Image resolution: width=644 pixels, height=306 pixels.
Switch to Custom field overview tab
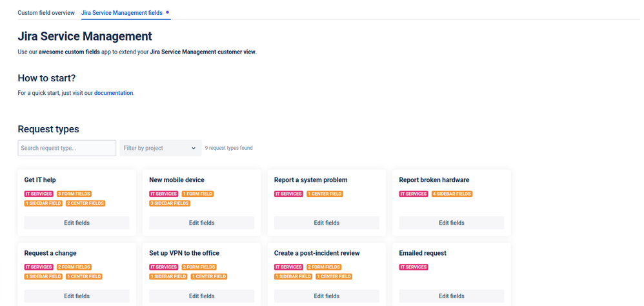pyautogui.click(x=46, y=13)
